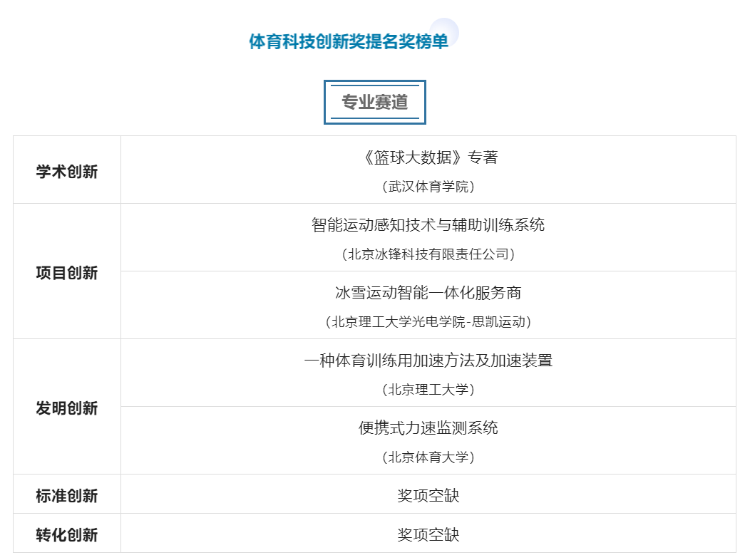Click the 体育科技创新奖提名奖榜单 title
Image resolution: width=750 pixels, height=560 pixels.
tap(348, 41)
